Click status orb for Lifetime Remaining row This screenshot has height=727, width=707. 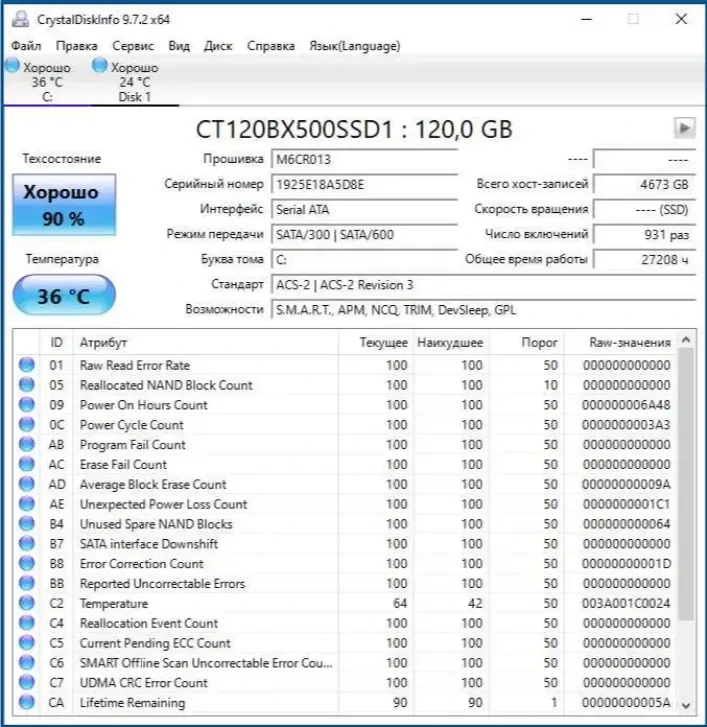(26, 702)
